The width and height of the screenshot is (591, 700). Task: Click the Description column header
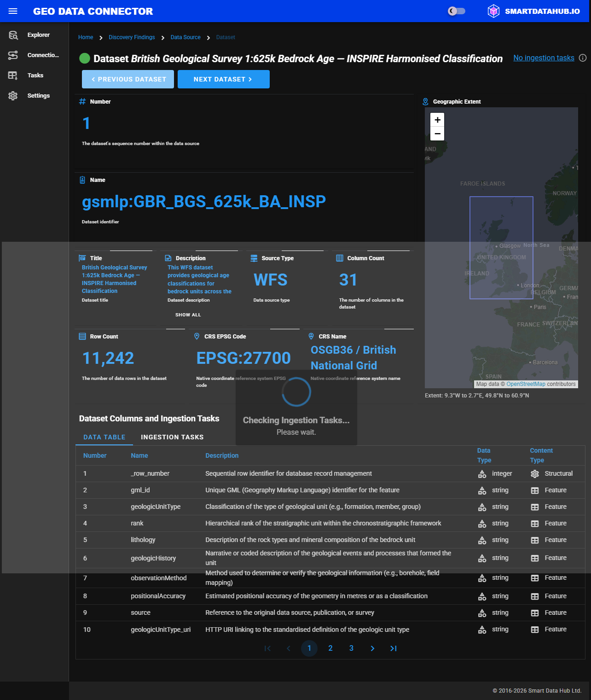[x=222, y=455]
